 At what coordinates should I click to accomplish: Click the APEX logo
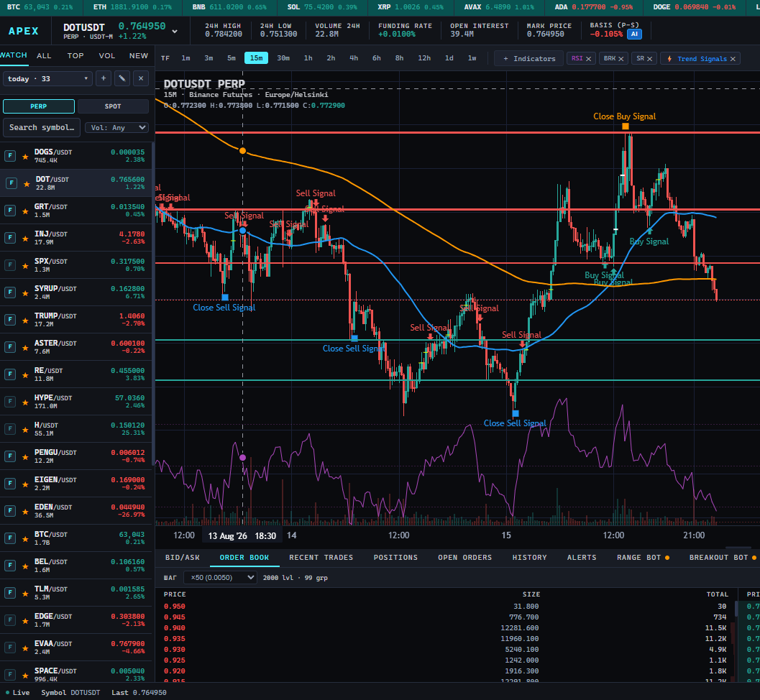[23, 31]
